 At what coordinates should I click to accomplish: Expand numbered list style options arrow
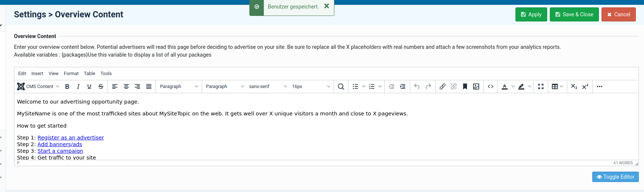click(380, 87)
